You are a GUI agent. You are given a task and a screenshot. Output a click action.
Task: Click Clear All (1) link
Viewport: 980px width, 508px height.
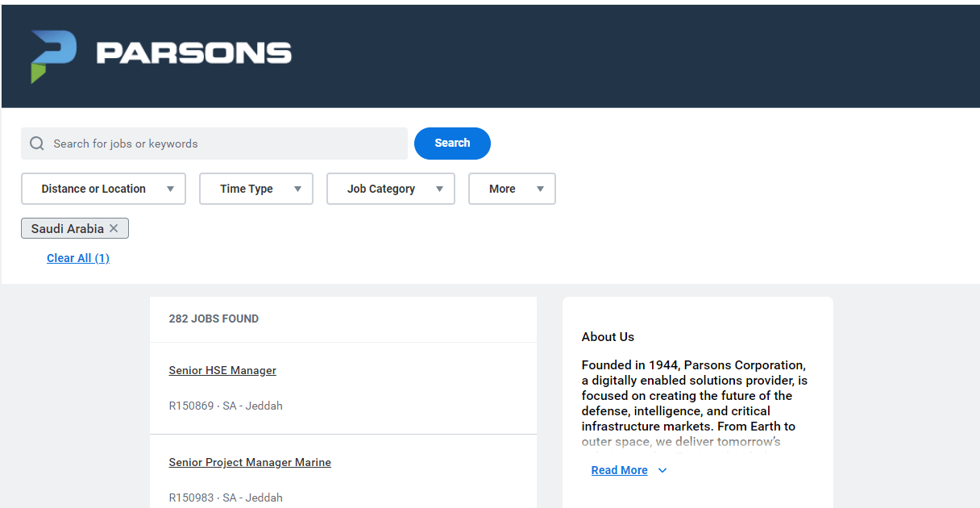click(x=78, y=258)
